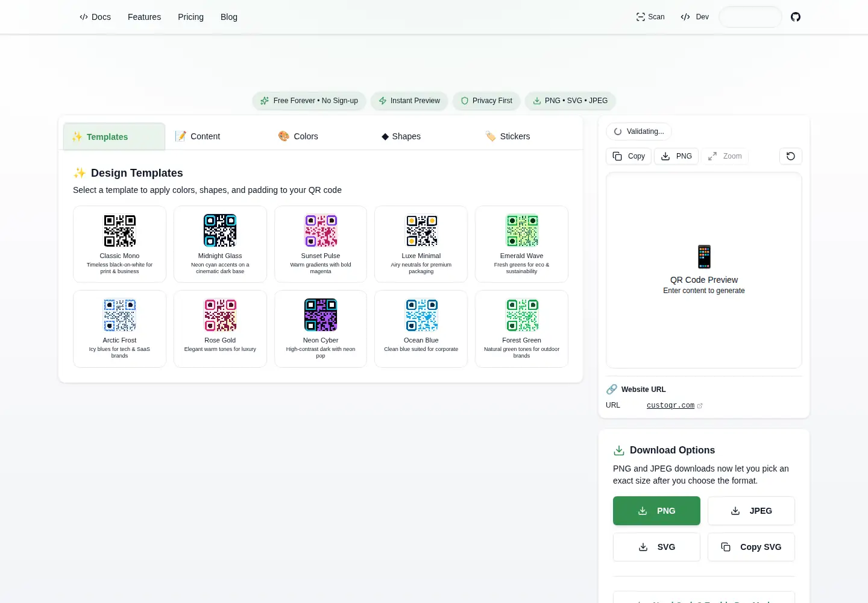Click the Privacy First badge
This screenshot has height=603, width=868.
pyautogui.click(x=486, y=101)
